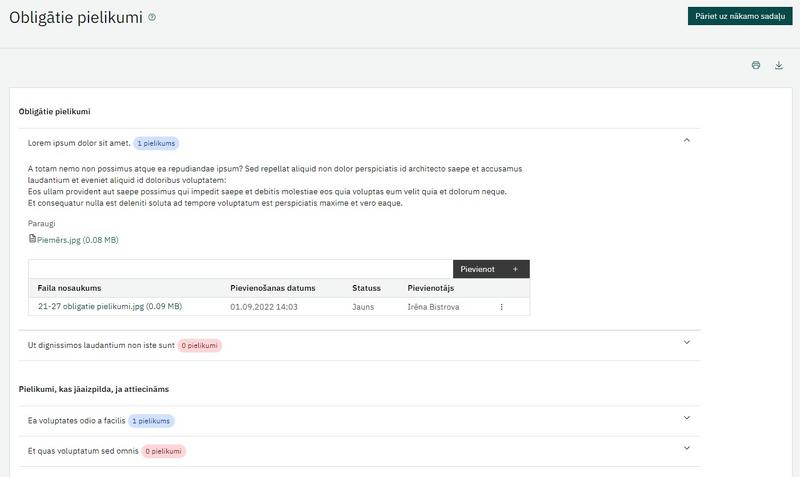Image resolution: width=800 pixels, height=477 pixels.
Task: Click the Pievienotājs column header
Action: pyautogui.click(x=431, y=288)
